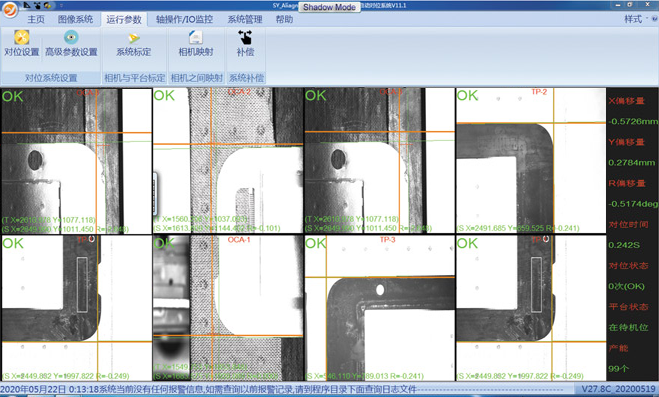The image size is (659, 397).
Task: Select the TP-2 camera view
Action: [x=531, y=160]
